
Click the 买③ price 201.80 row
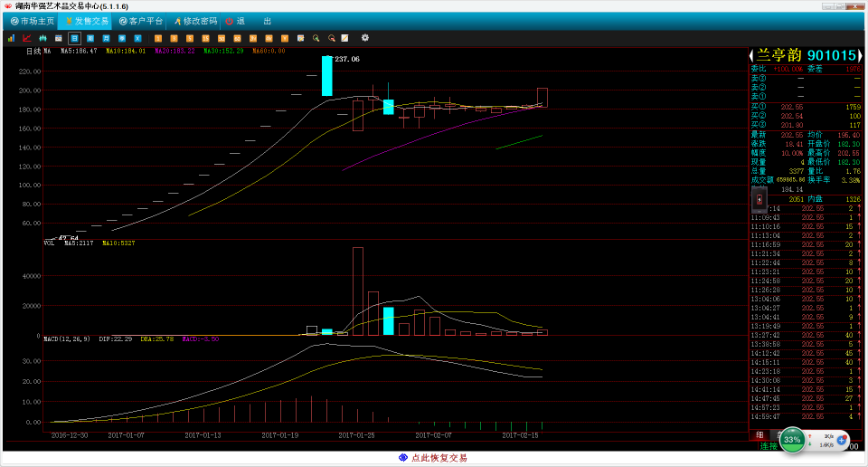coord(806,125)
